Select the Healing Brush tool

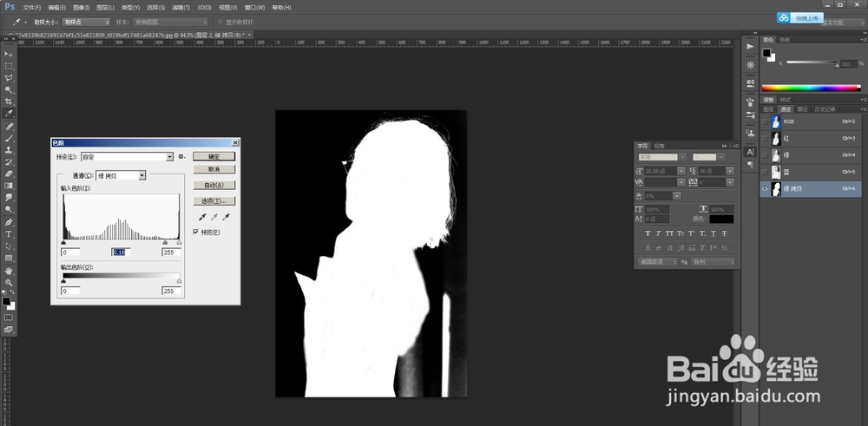9,127
